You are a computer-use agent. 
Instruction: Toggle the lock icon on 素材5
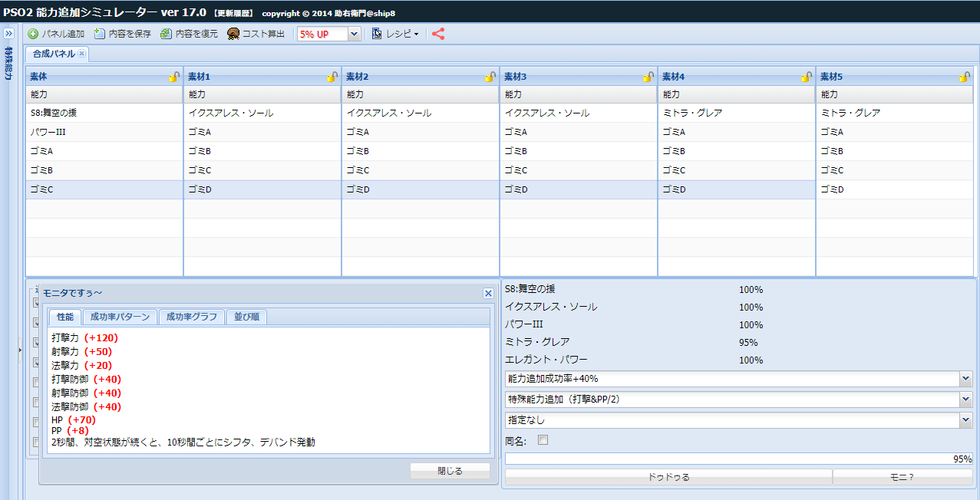[x=965, y=77]
